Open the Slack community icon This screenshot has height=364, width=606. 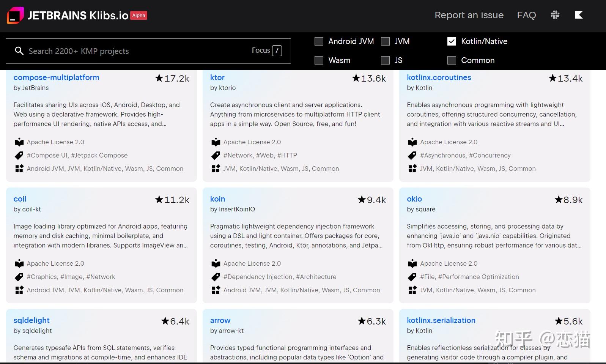click(555, 15)
